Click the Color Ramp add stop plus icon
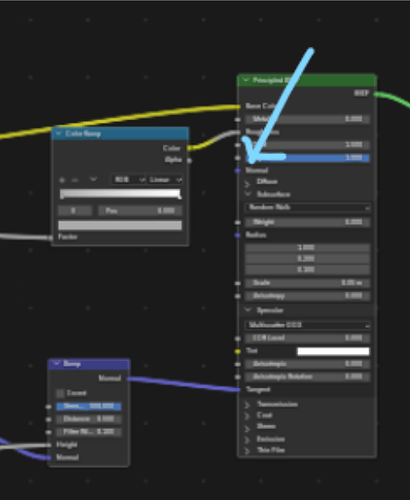410x500 pixels. 62,180
